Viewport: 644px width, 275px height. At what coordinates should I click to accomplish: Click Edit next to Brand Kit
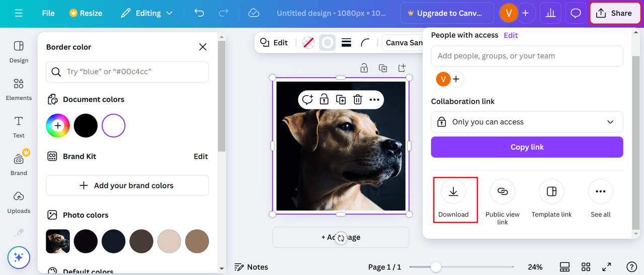(201, 156)
